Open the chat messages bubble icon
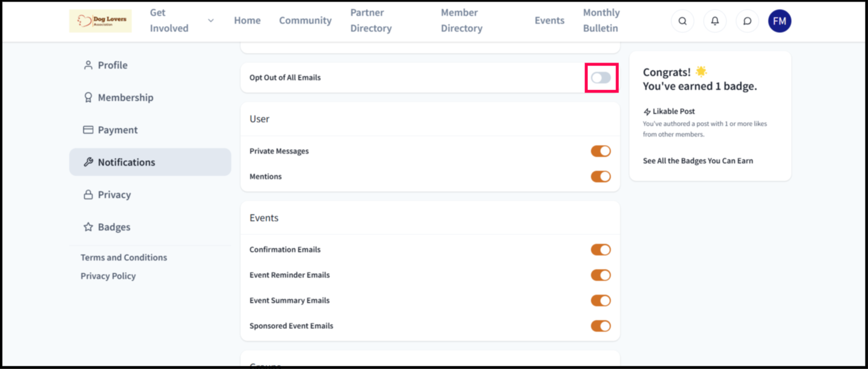 (747, 21)
